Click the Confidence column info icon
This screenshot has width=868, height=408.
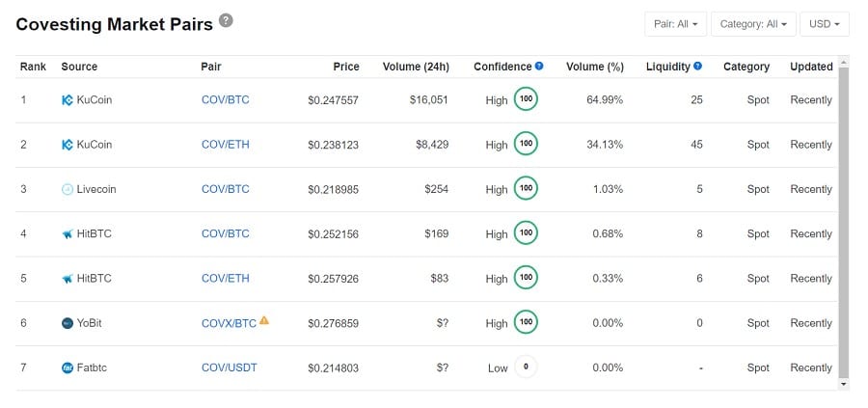point(539,67)
